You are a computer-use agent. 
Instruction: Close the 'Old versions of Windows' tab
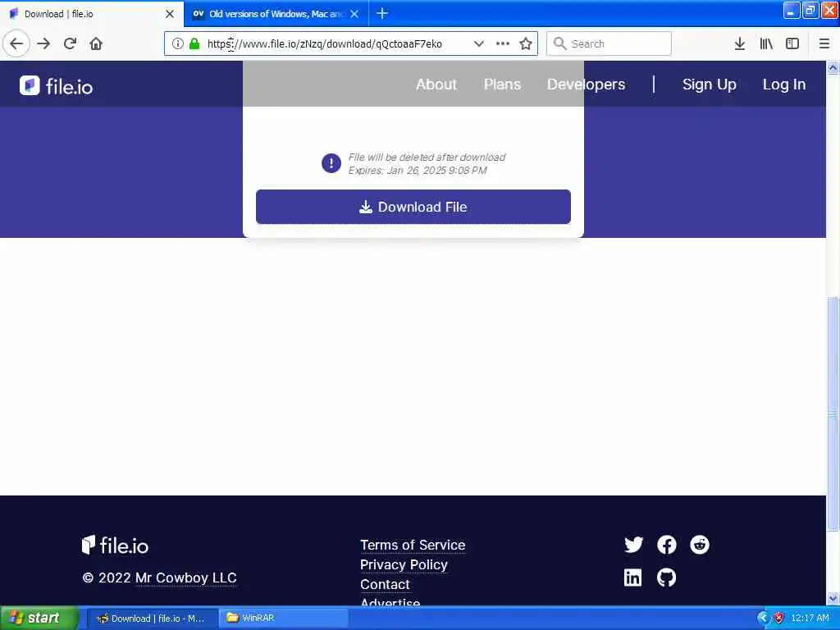point(354,14)
